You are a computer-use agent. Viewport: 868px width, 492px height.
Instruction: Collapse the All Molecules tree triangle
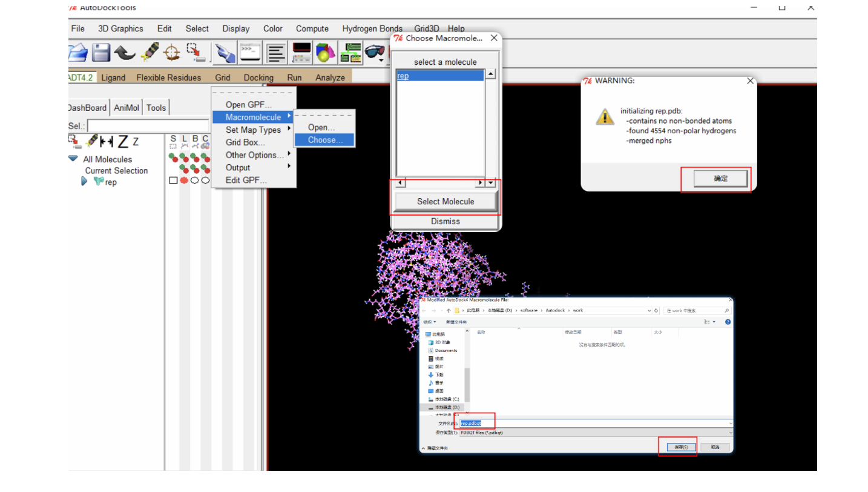coord(73,159)
